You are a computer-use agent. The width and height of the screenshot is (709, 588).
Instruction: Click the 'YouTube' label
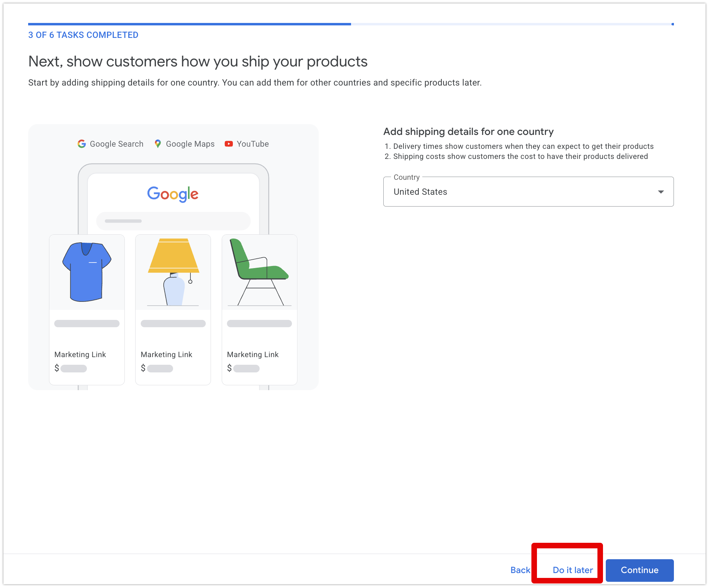253,144
